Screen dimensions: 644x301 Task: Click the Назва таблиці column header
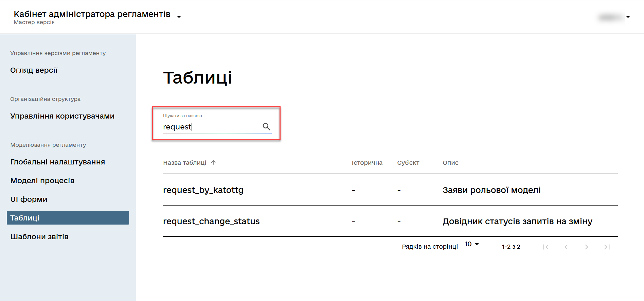[185, 163]
